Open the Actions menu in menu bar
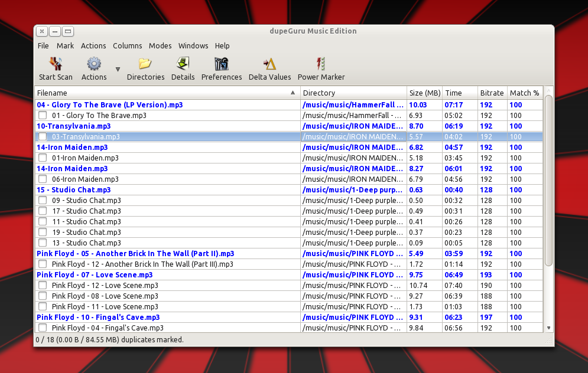 93,45
